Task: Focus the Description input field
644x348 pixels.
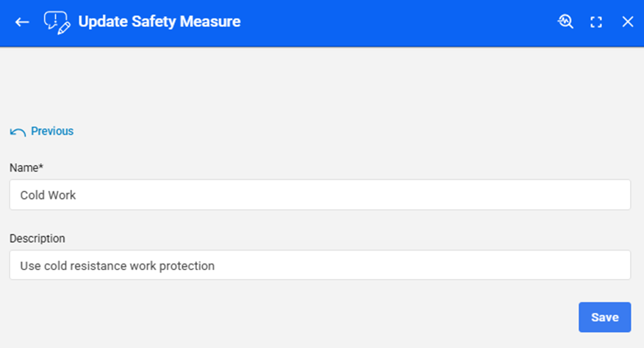Action: coord(320,266)
